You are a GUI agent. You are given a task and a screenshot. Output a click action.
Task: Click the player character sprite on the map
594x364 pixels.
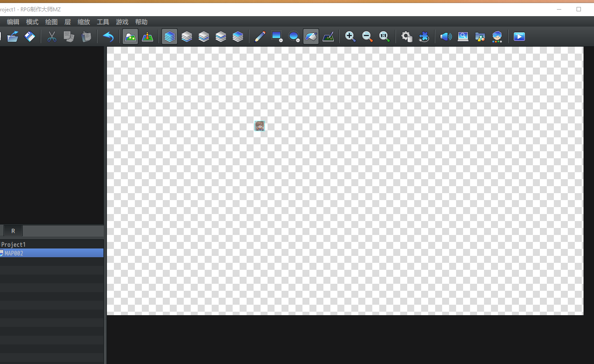pos(260,126)
